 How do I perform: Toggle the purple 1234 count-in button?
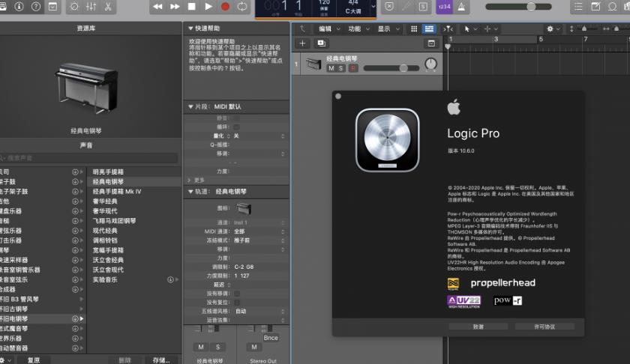(x=444, y=7)
